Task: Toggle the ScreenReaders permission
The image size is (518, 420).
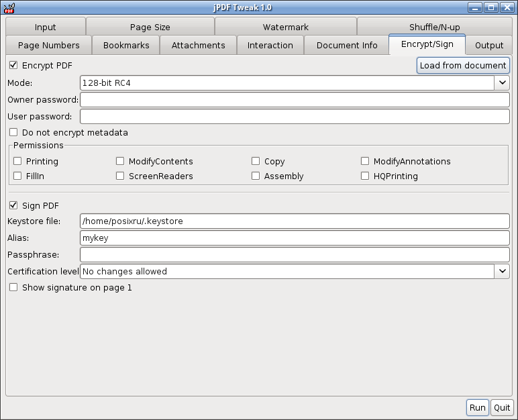Action: (x=120, y=176)
